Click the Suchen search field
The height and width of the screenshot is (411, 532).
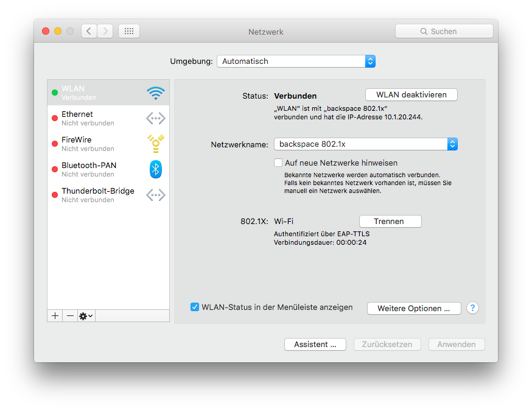point(444,31)
